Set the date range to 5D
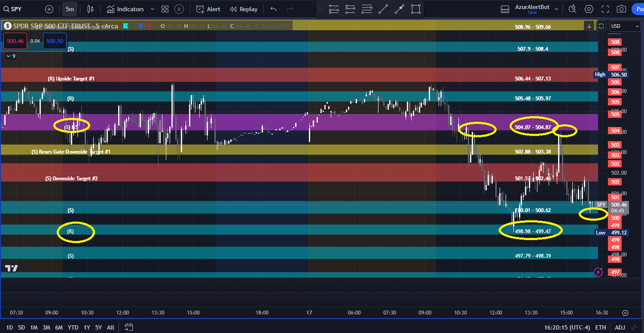Screen dimensions: 644x333 click(x=21, y=327)
